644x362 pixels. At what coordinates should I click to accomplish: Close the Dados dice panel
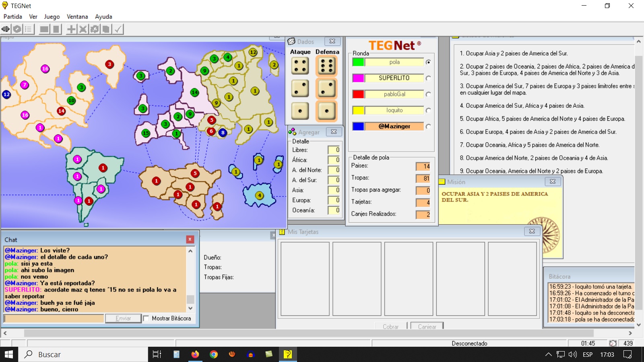pos(332,41)
